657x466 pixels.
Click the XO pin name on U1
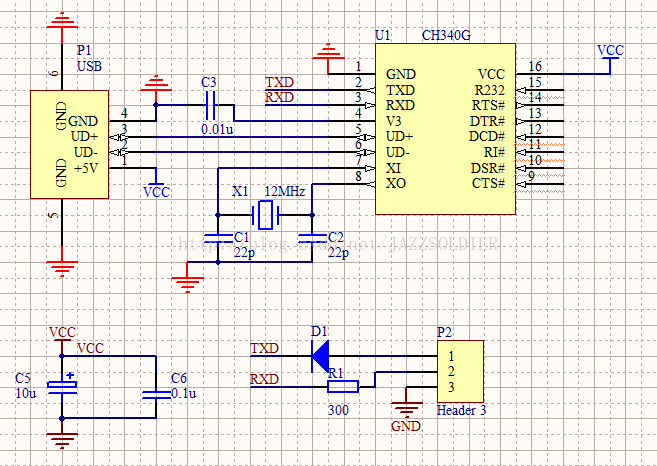tap(396, 183)
